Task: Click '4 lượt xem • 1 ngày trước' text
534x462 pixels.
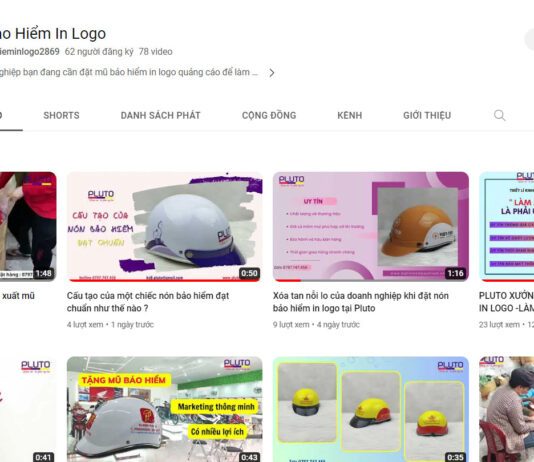Action: [x=110, y=324]
